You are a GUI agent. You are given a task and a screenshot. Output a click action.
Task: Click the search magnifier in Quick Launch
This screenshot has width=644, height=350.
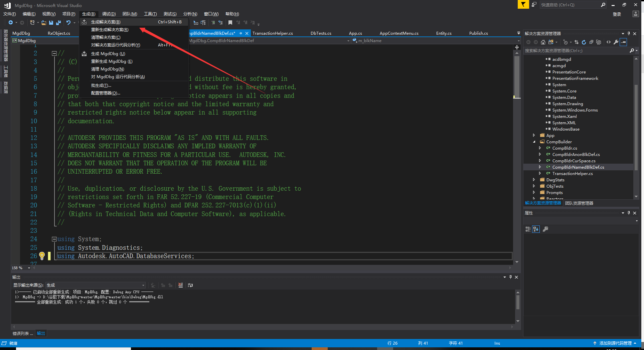[x=603, y=5]
